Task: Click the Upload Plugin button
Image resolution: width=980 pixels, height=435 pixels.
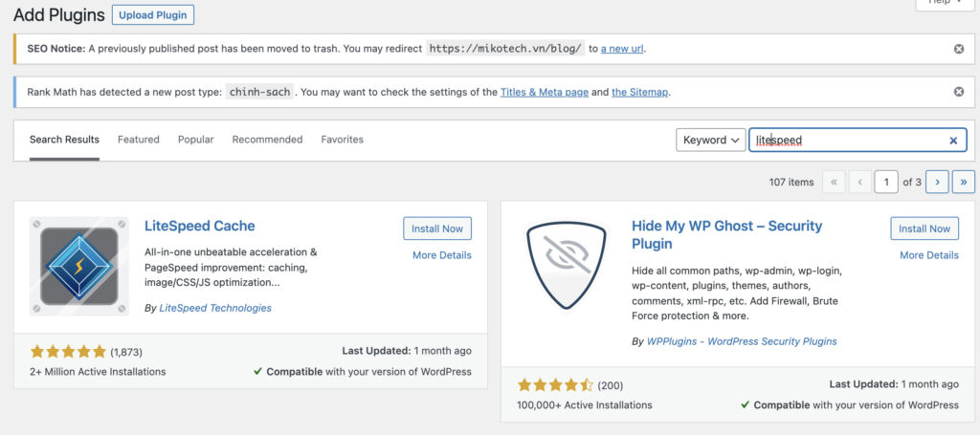Action: (153, 15)
